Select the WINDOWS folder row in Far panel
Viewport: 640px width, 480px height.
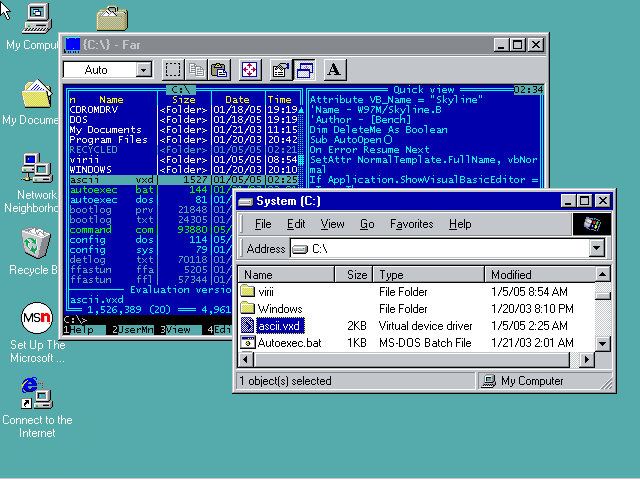click(184, 169)
